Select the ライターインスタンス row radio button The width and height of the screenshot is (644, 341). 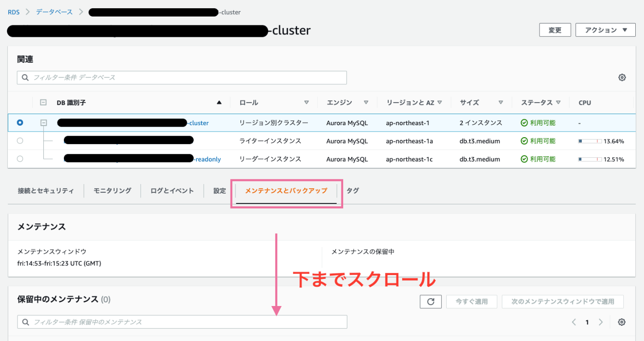tap(20, 141)
